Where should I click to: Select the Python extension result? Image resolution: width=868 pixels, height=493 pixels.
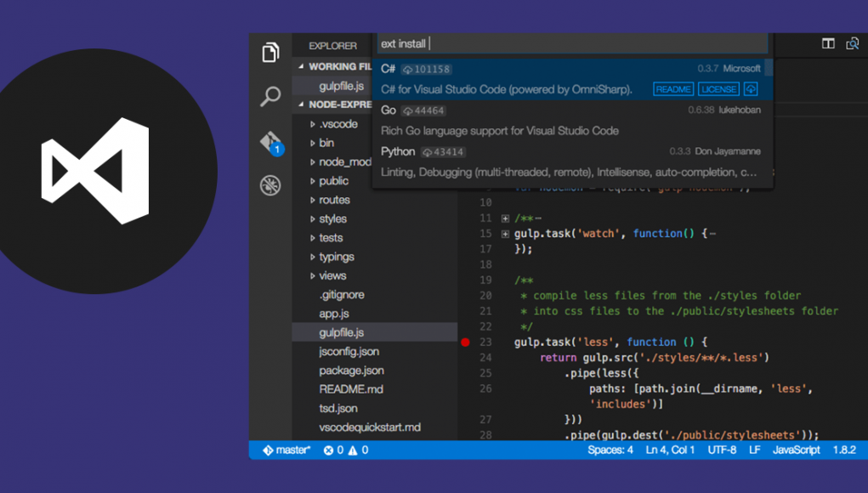572,162
